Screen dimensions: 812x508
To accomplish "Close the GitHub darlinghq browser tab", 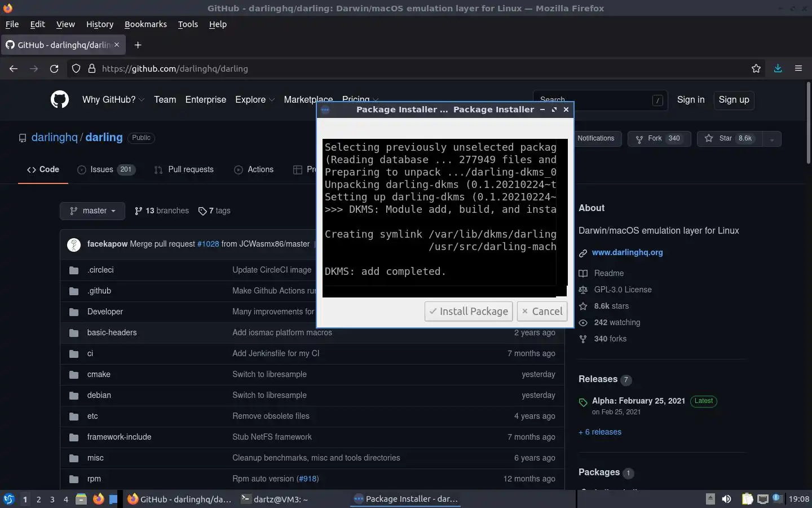I will click(x=117, y=45).
